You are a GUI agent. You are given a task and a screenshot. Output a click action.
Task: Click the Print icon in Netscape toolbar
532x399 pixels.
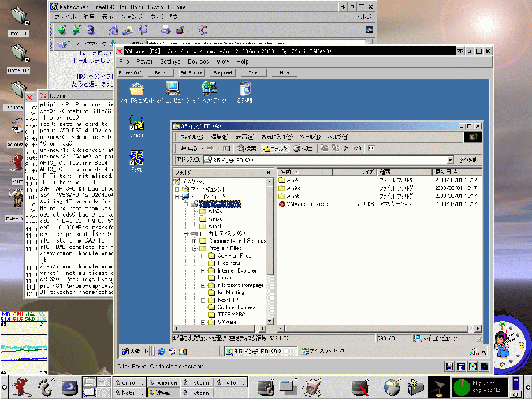(166, 30)
